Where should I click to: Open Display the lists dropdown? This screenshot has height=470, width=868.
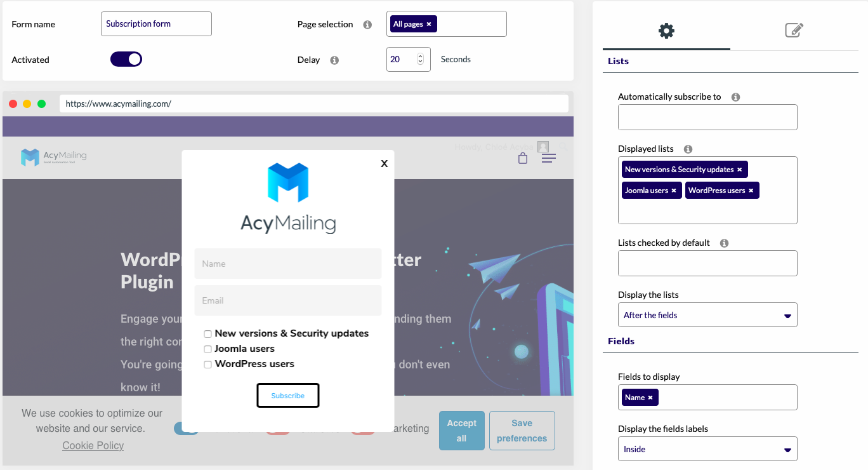pyautogui.click(x=707, y=315)
